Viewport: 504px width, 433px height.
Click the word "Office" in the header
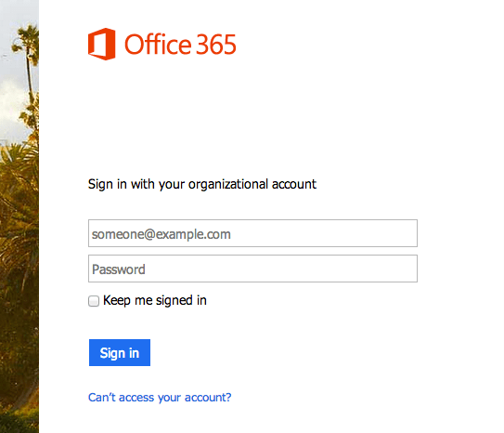pyautogui.click(x=158, y=44)
